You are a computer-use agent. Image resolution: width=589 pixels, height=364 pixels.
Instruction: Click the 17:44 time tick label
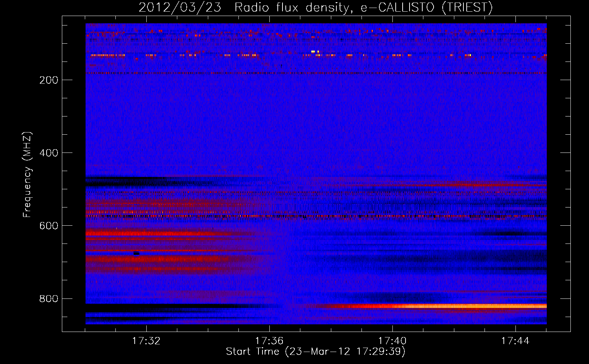click(515, 341)
